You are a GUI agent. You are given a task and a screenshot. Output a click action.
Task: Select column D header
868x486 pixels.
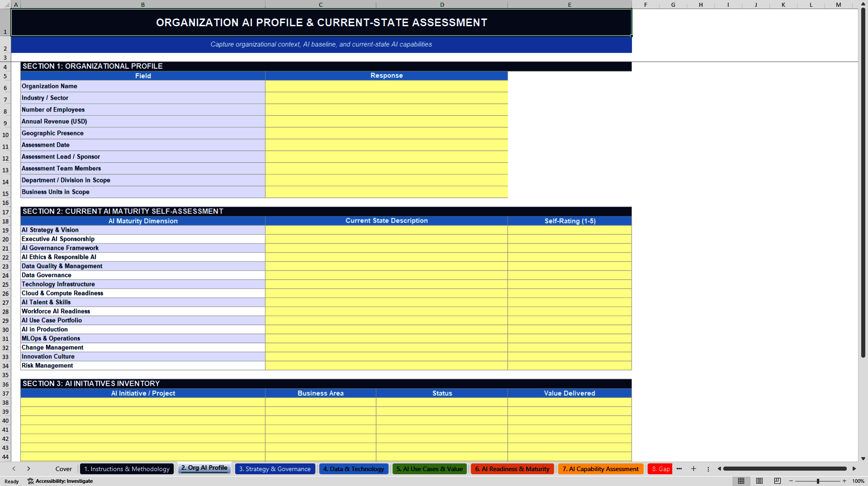[442, 5]
